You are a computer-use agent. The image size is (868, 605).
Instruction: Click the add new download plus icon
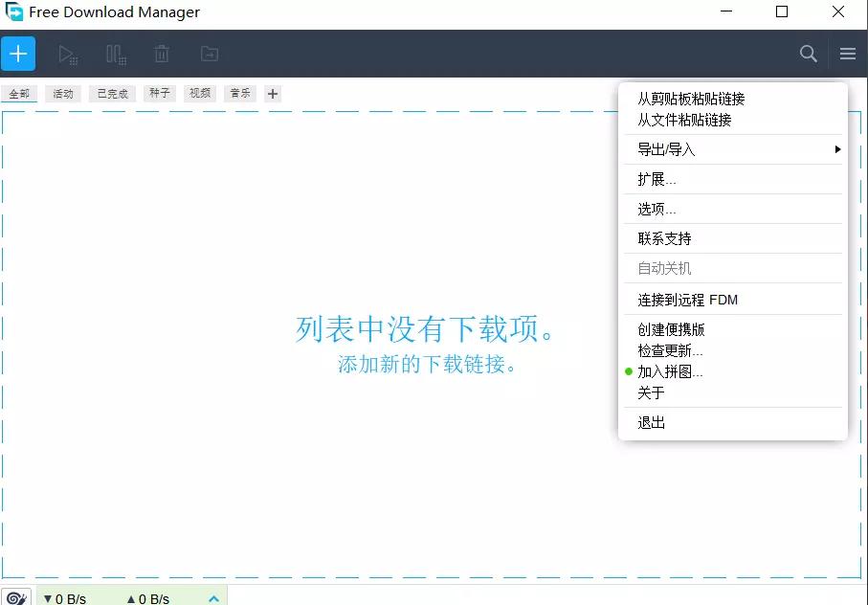(x=18, y=54)
